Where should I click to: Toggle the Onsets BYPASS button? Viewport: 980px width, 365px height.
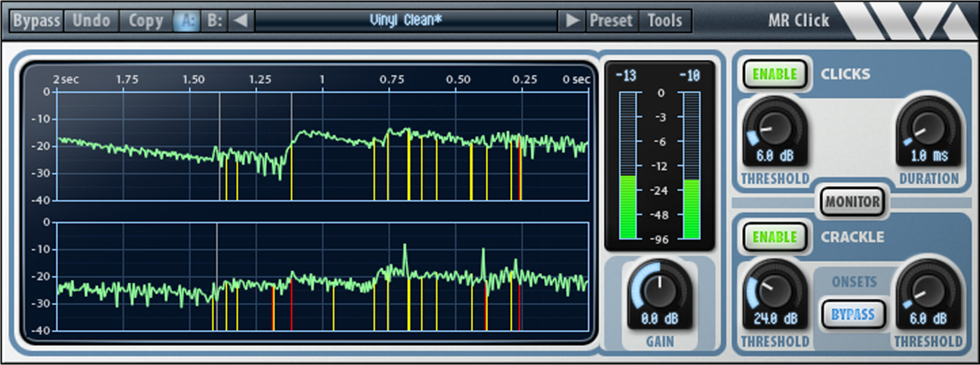[x=853, y=314]
